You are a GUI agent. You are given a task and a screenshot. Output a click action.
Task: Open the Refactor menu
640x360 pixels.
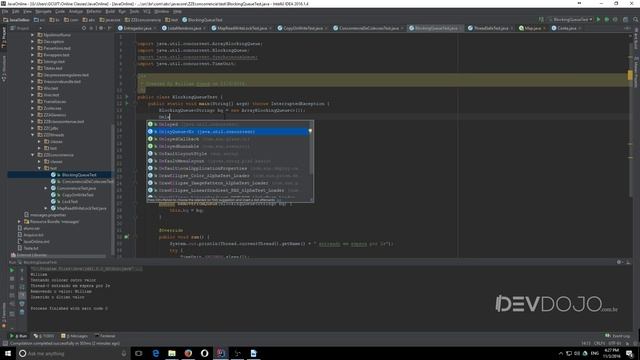pos(94,11)
